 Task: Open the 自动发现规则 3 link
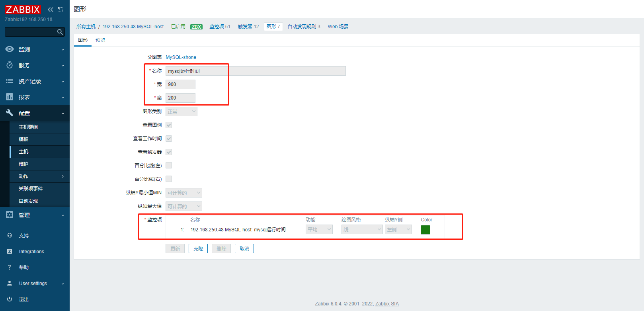[x=304, y=27]
